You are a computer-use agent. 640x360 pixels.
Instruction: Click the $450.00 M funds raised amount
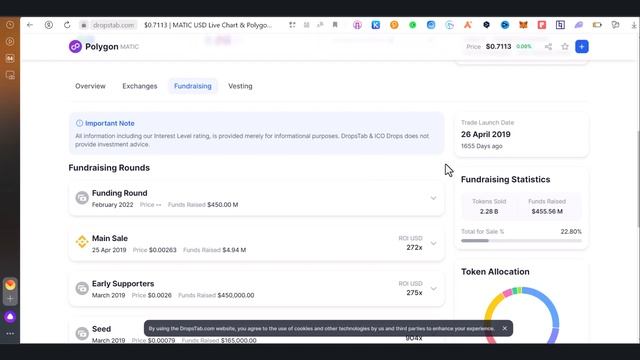coord(223,204)
